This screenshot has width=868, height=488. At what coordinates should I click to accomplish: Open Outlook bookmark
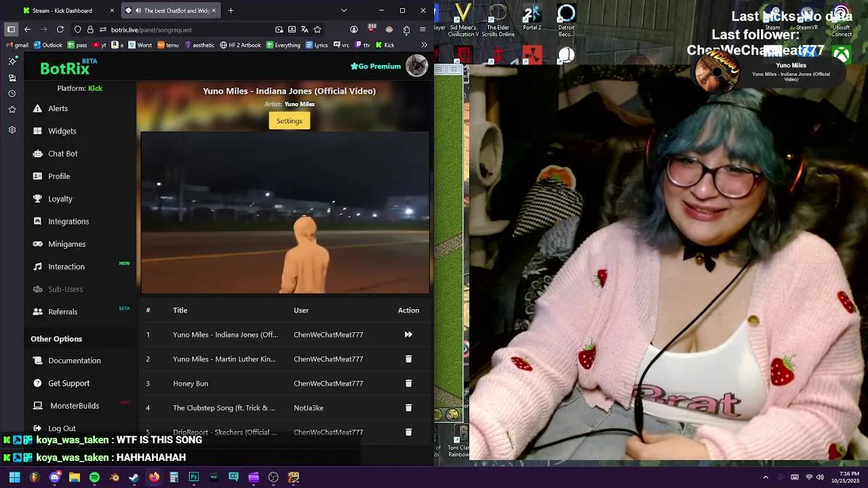(x=47, y=45)
